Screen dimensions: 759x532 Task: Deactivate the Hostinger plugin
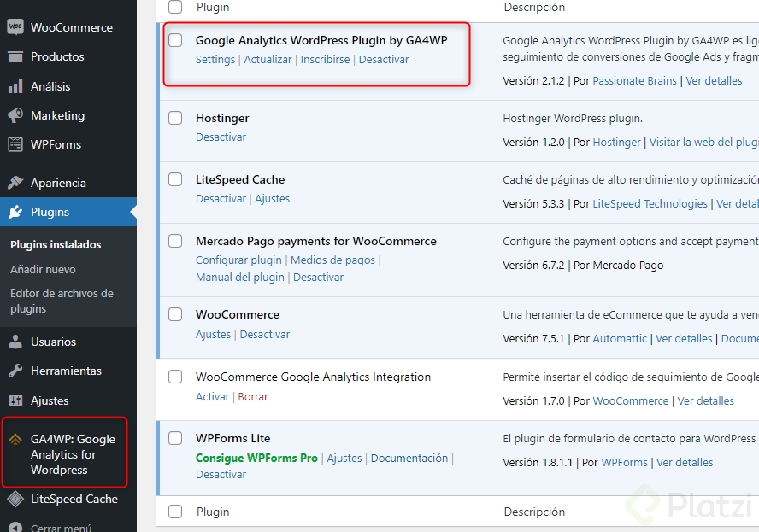click(x=221, y=137)
